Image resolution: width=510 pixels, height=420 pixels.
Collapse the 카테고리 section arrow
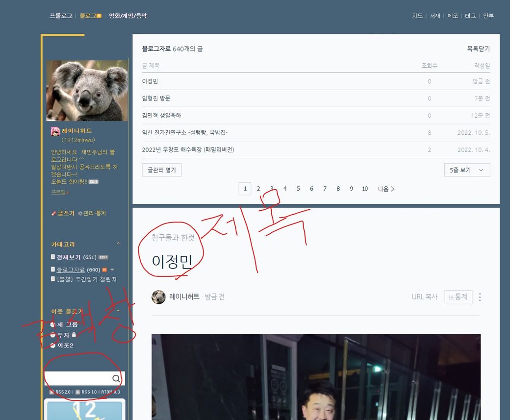click(118, 244)
